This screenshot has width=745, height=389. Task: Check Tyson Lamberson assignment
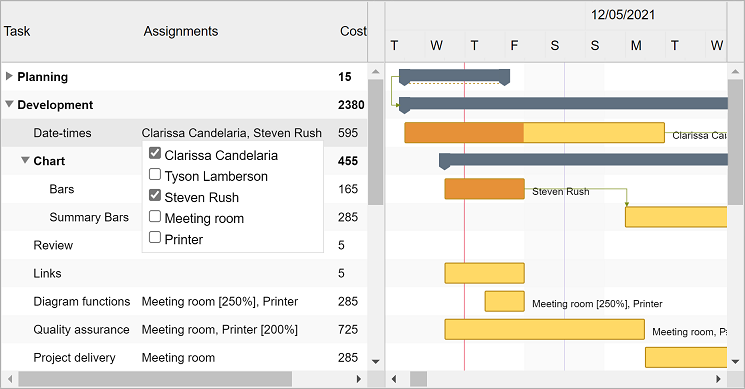155,174
